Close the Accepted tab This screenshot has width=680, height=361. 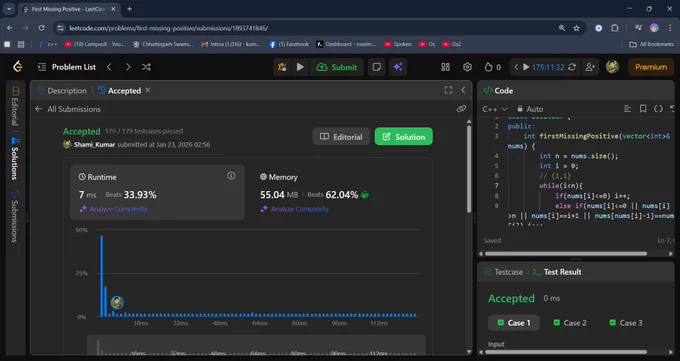148,90
